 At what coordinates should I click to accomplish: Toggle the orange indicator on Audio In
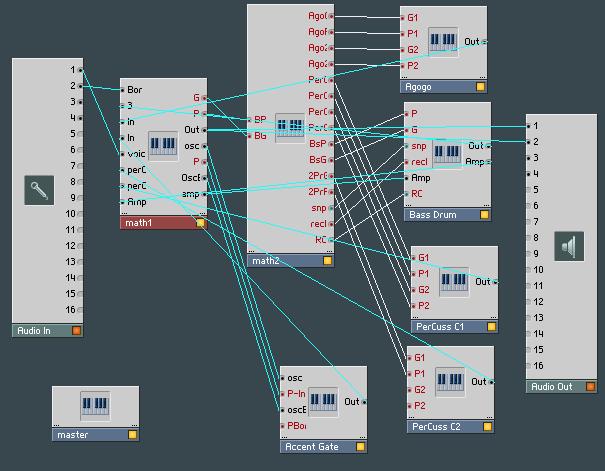pyautogui.click(x=76, y=330)
